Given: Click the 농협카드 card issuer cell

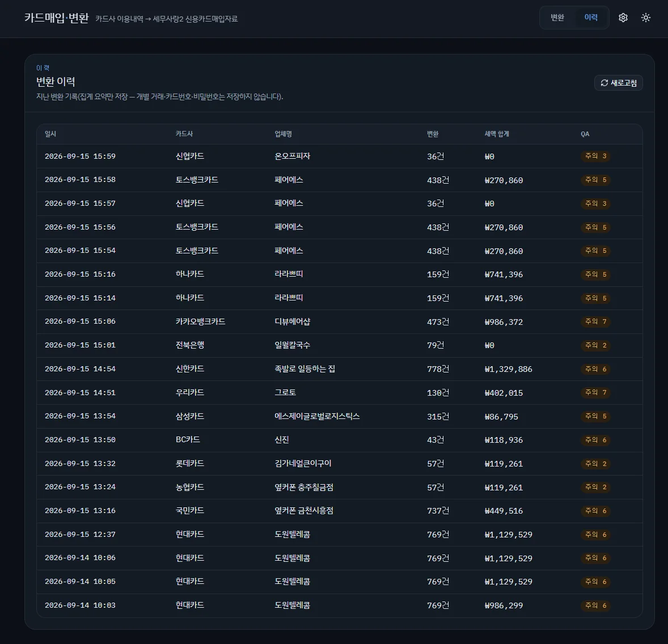Looking at the screenshot, I should (x=190, y=487).
